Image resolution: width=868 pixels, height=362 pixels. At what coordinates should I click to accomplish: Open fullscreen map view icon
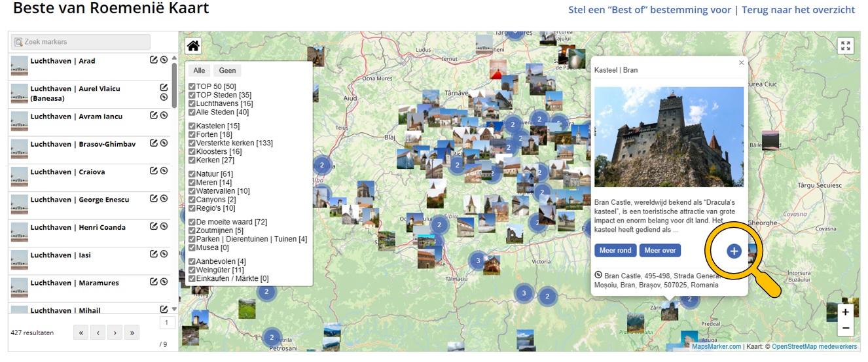[846, 46]
